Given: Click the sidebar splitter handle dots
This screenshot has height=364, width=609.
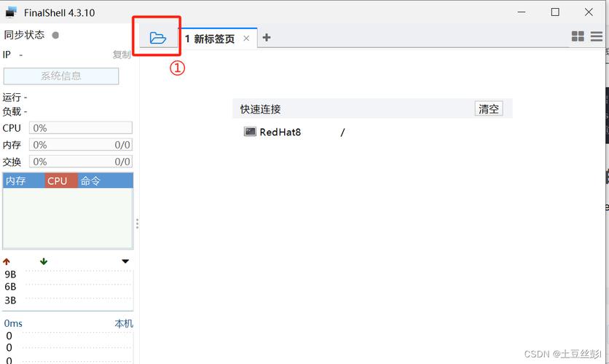Looking at the screenshot, I should [137, 223].
